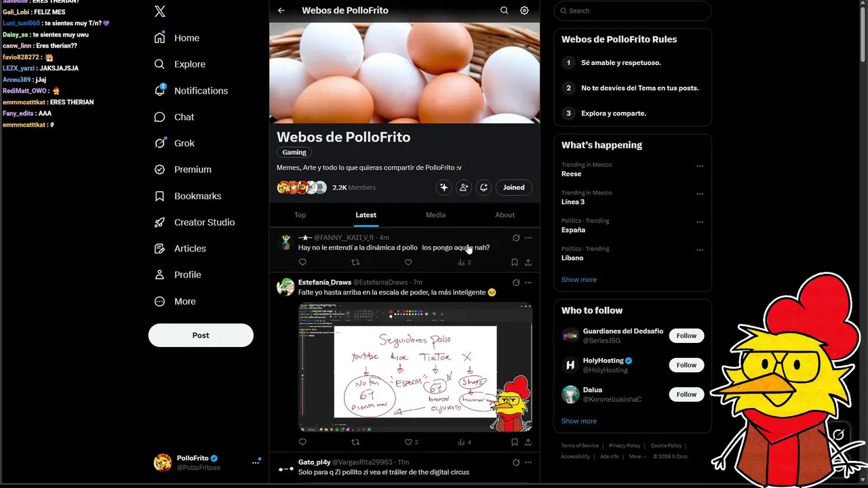This screenshot has width=868, height=488.
Task: Switch to the Media tab
Action: 435,215
